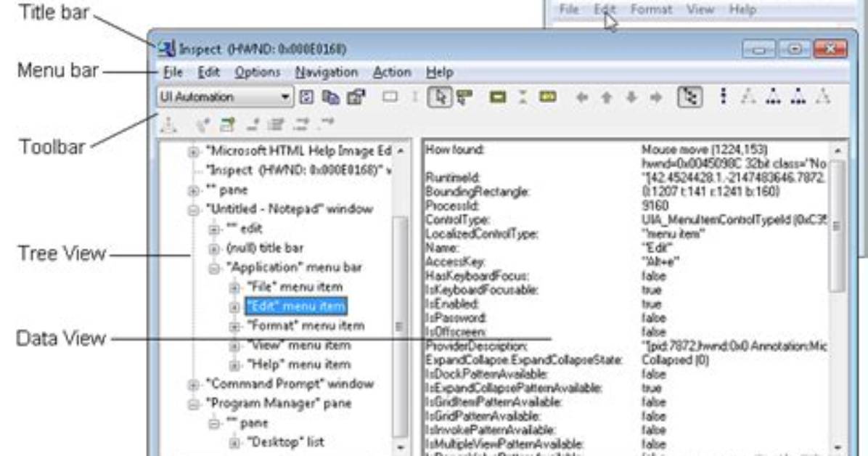Open the Navigation menu
The width and height of the screenshot is (868, 456).
pos(327,73)
